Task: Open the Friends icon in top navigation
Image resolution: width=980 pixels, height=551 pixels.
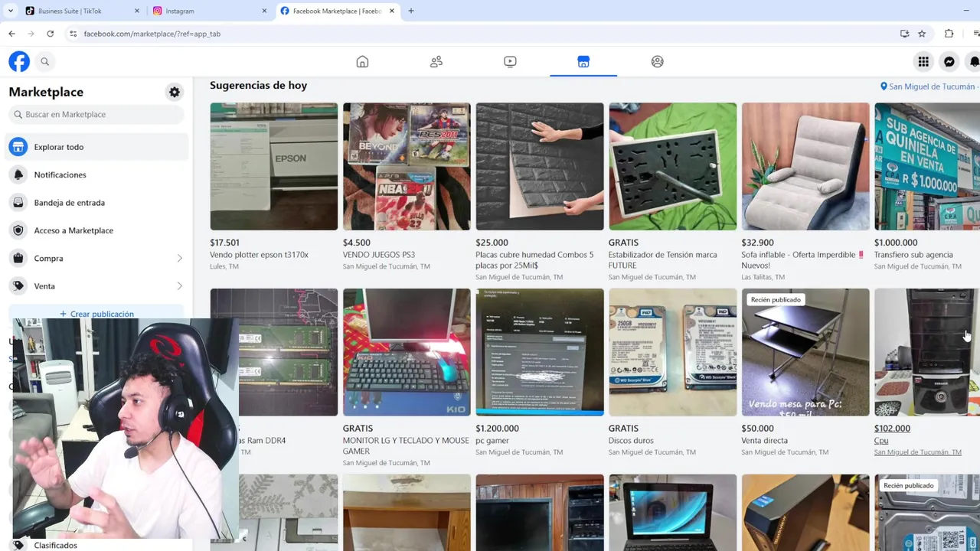Action: [x=436, y=62]
